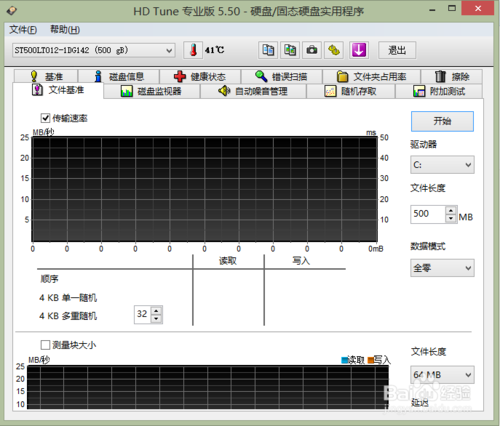Click the copy-screenshot-to-clipboard toolbar icon

(290, 50)
